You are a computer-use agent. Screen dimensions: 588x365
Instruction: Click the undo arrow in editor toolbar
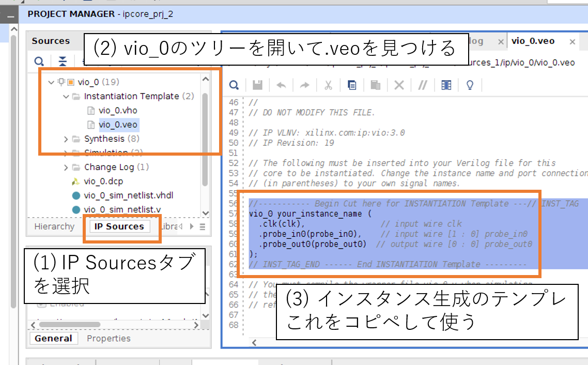pos(281,85)
